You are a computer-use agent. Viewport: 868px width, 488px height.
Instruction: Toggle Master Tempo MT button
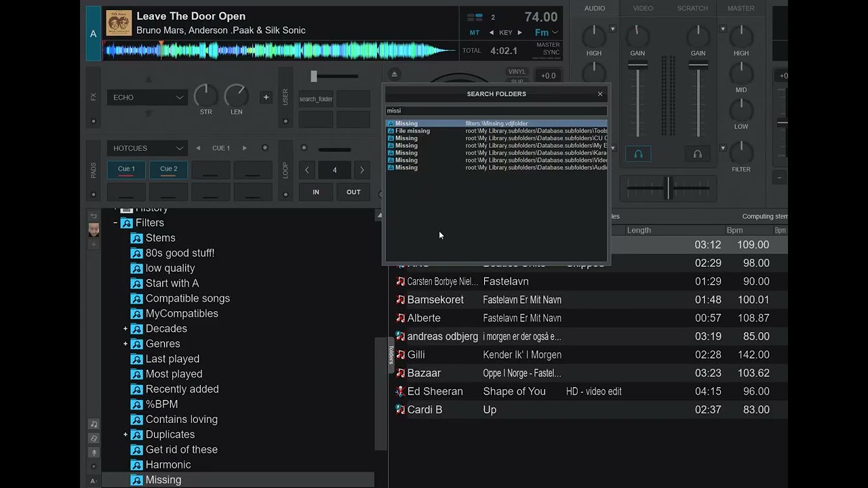(475, 33)
